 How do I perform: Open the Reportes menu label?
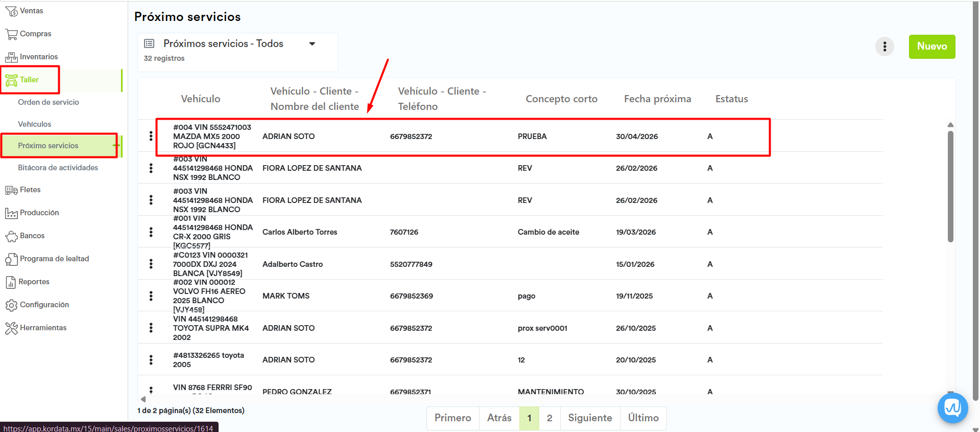pos(34,282)
